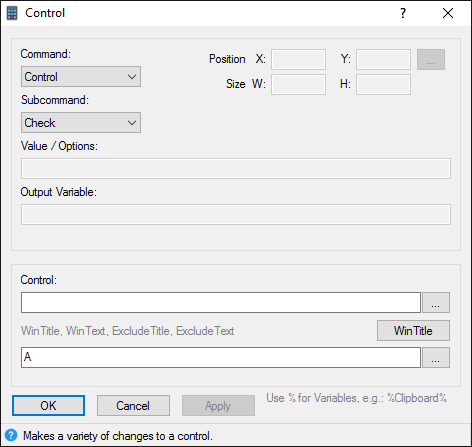
Task: Click the Size W input box
Action: coord(298,85)
